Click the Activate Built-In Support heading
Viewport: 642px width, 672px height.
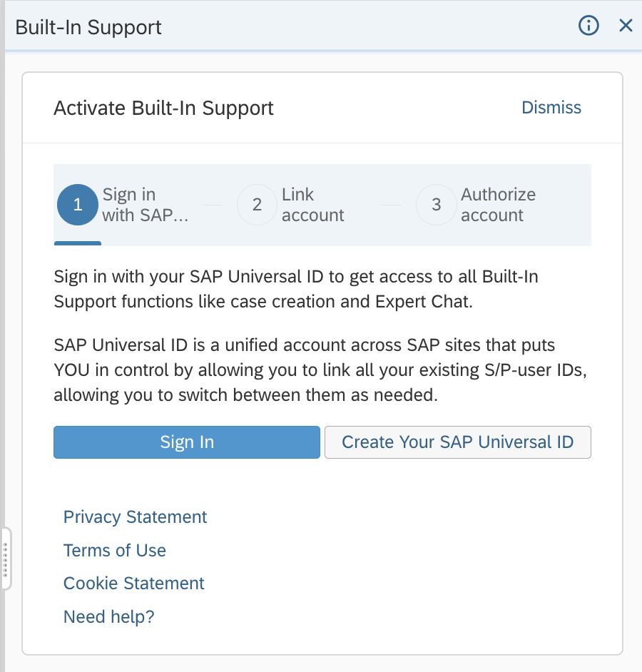pyautogui.click(x=164, y=108)
